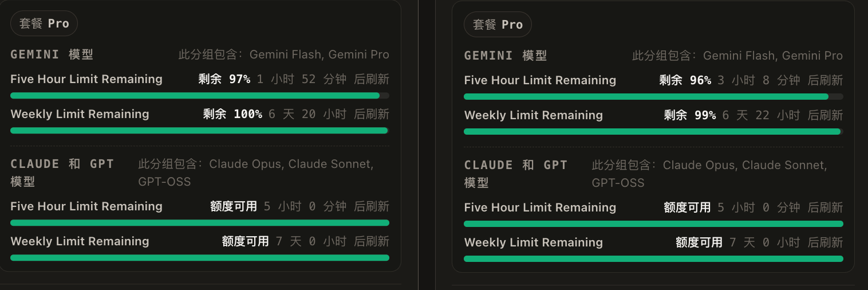The height and width of the screenshot is (290, 868).
Task: Select the weekly progress bar at 100%
Action: 200,131
